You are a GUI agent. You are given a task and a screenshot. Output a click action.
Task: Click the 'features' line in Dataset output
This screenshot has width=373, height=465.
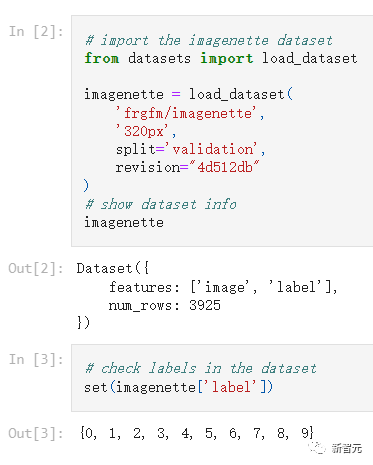tap(223, 287)
